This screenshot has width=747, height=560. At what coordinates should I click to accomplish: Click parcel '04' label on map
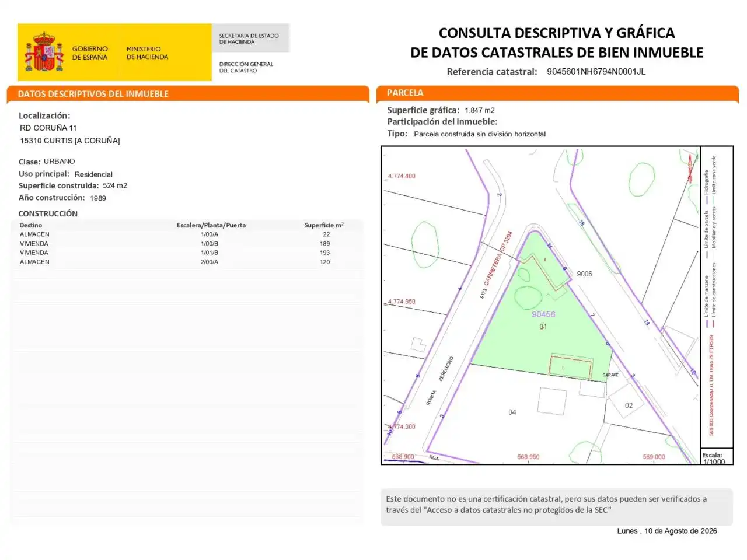[512, 412]
